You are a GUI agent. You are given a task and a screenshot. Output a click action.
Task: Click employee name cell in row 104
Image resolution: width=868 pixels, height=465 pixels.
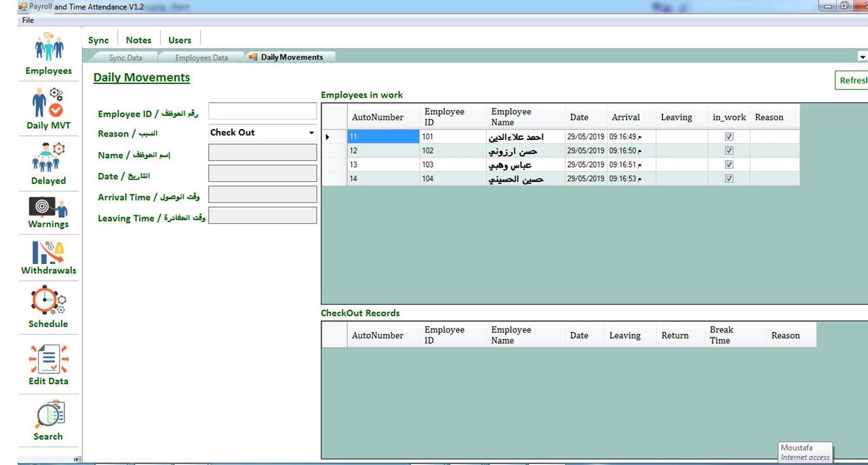pos(526,179)
